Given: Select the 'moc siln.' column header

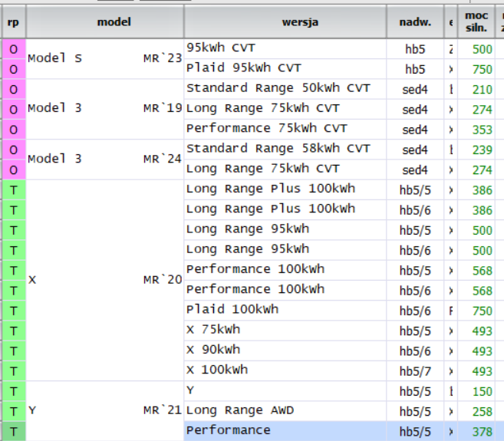Looking at the screenshot, I should point(476,22).
